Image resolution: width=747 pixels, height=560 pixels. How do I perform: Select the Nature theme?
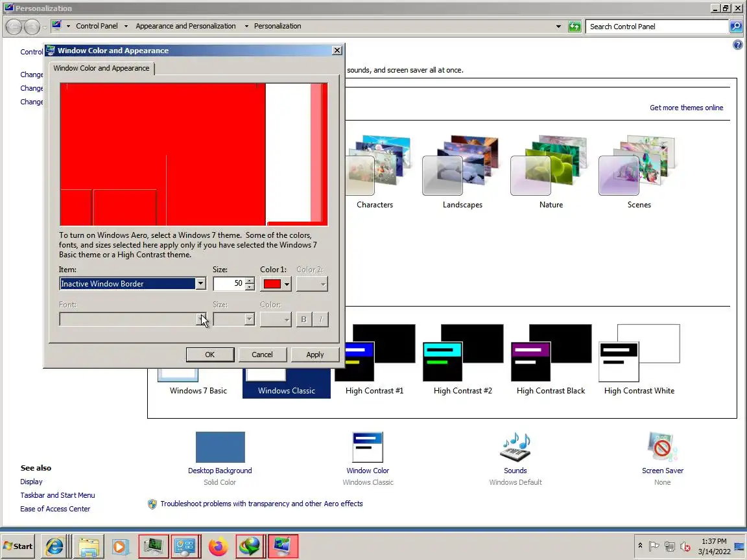tap(551, 171)
